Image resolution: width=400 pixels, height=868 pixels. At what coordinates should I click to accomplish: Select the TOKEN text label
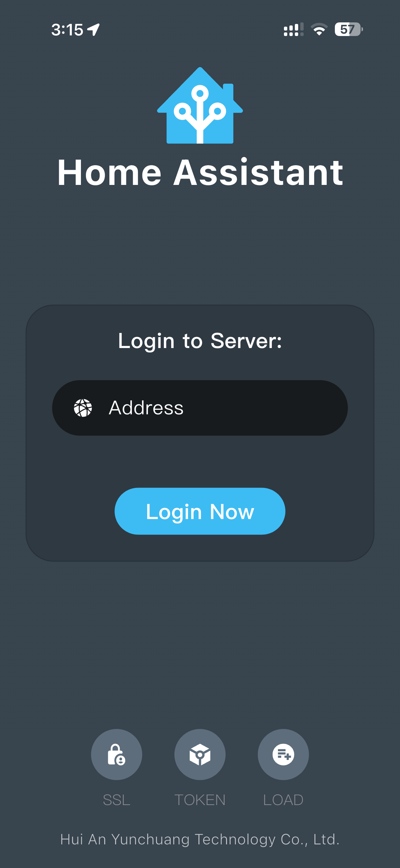click(x=200, y=800)
